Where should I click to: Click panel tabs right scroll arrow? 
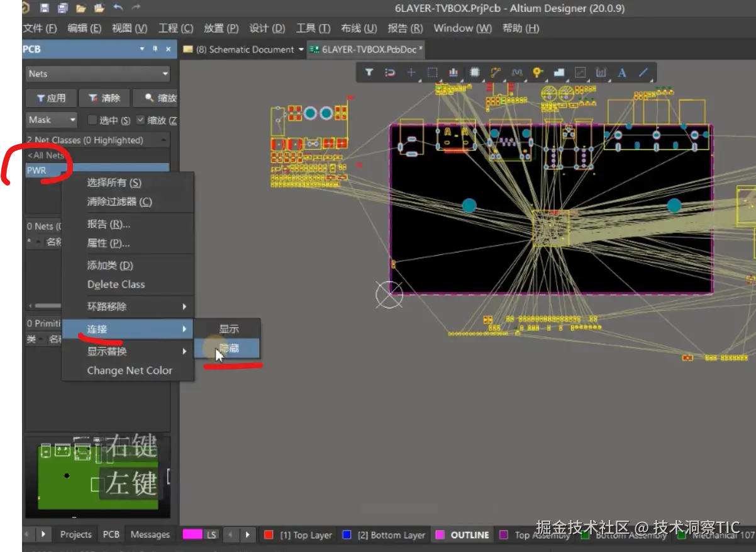point(43,534)
